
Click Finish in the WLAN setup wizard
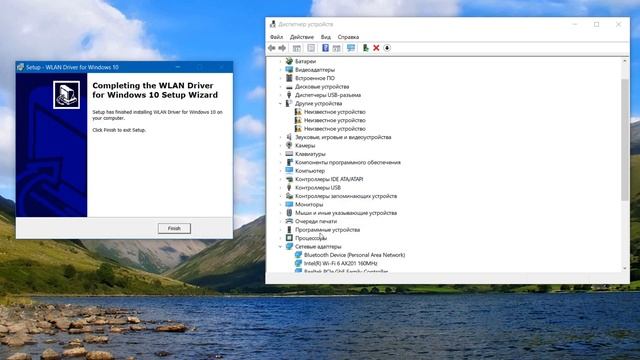pyautogui.click(x=174, y=229)
